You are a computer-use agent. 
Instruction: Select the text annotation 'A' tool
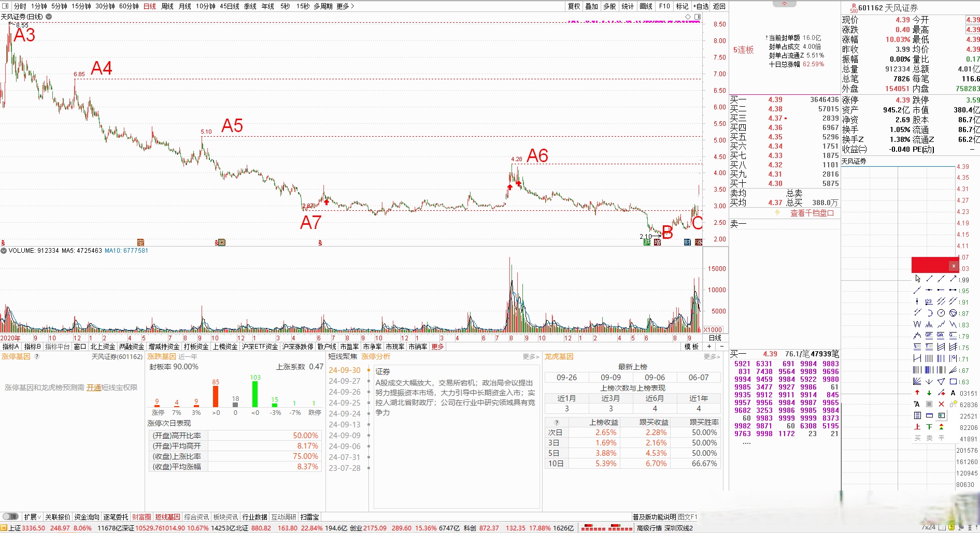point(953,393)
